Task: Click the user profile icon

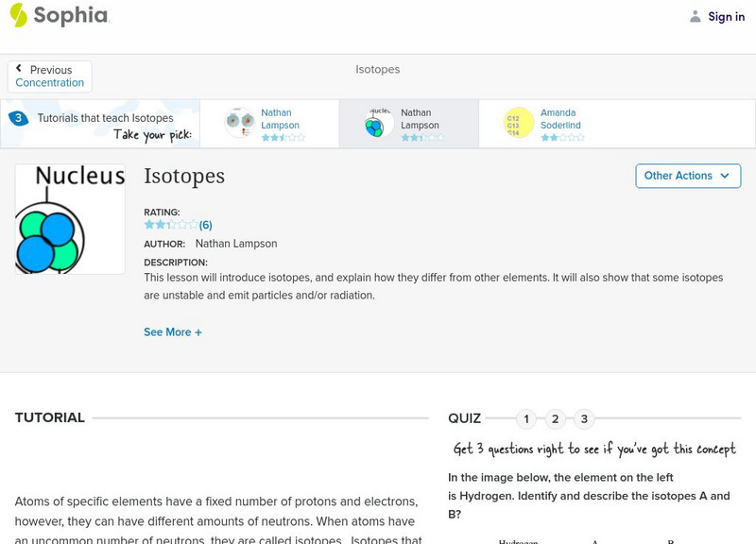Action: 696,16
